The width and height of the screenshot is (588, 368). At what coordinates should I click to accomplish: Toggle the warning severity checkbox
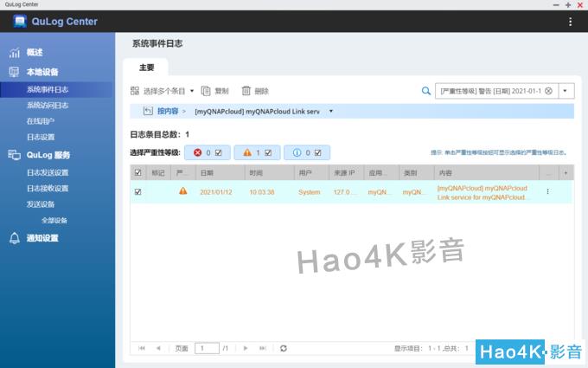[x=268, y=153]
